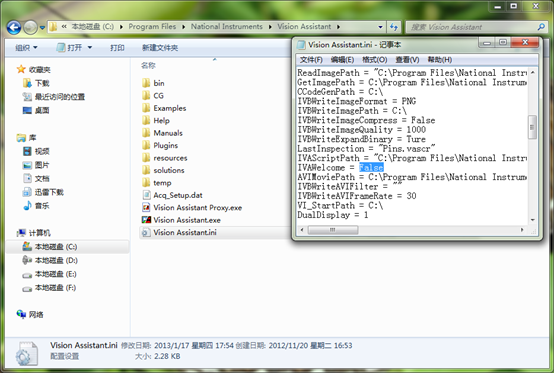The image size is (554, 373).
Task: Click the 打印 toolbar button
Action: 117,48
